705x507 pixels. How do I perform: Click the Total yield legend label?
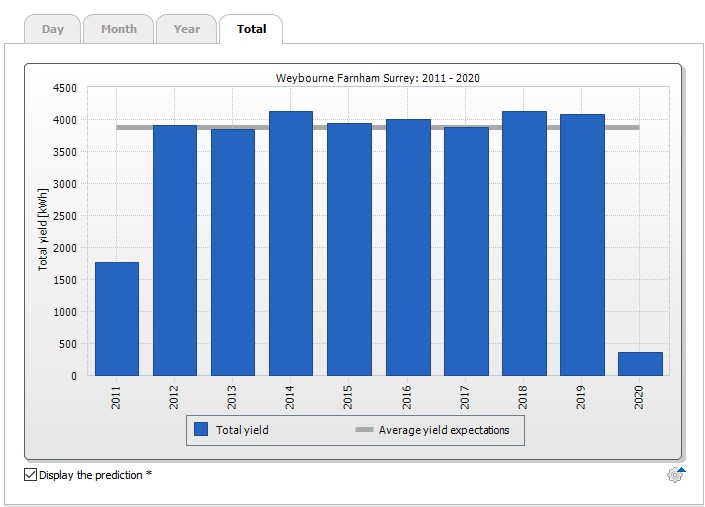pyautogui.click(x=242, y=430)
